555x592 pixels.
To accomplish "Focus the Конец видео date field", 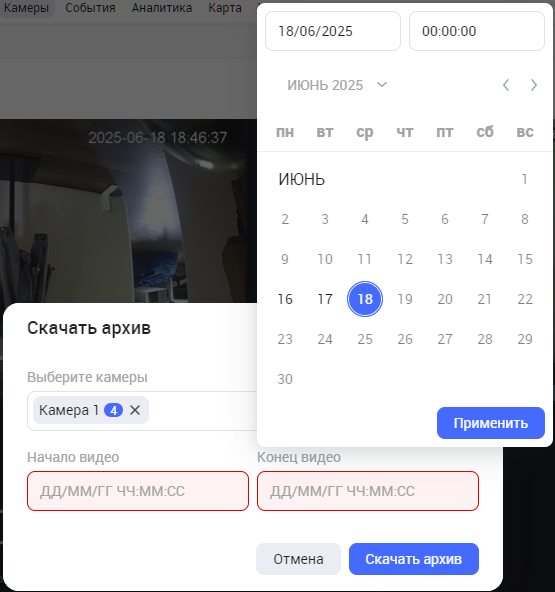I will pos(368,491).
